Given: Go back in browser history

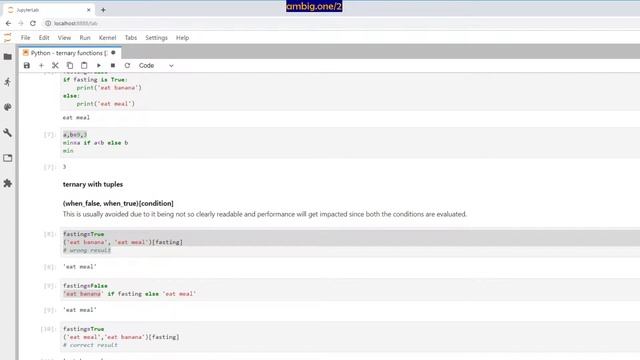Looking at the screenshot, I should click(9, 23).
